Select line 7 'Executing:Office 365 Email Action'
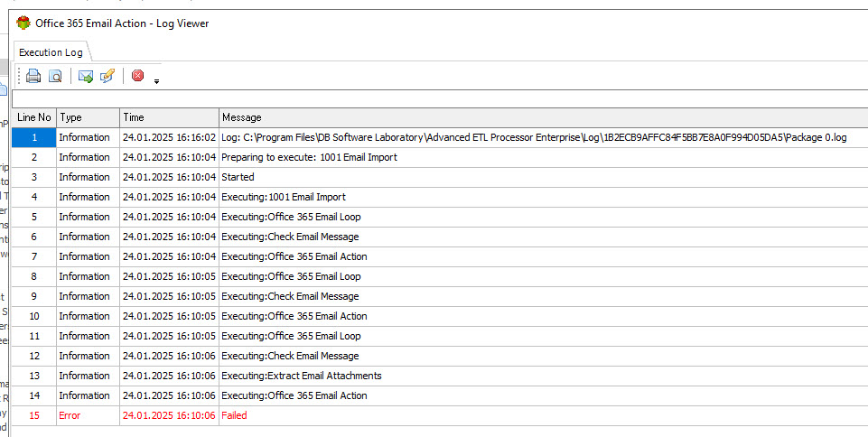The height and width of the screenshot is (437, 868). coord(294,256)
